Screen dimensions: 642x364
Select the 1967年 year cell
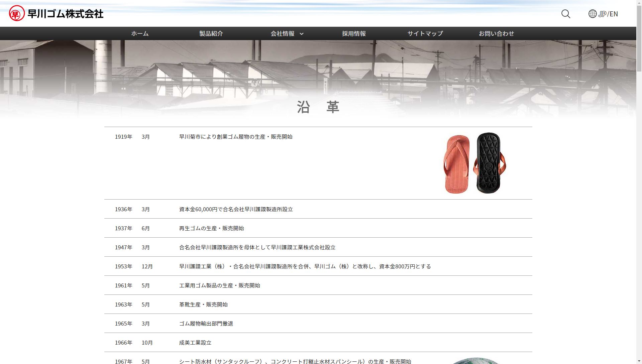(124, 361)
